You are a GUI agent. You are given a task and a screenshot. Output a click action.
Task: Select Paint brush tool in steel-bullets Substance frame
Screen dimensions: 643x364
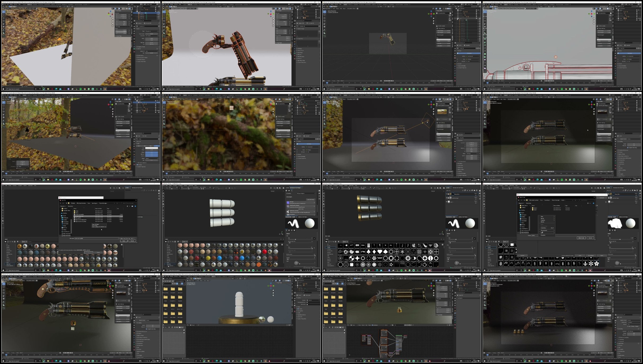323,191
